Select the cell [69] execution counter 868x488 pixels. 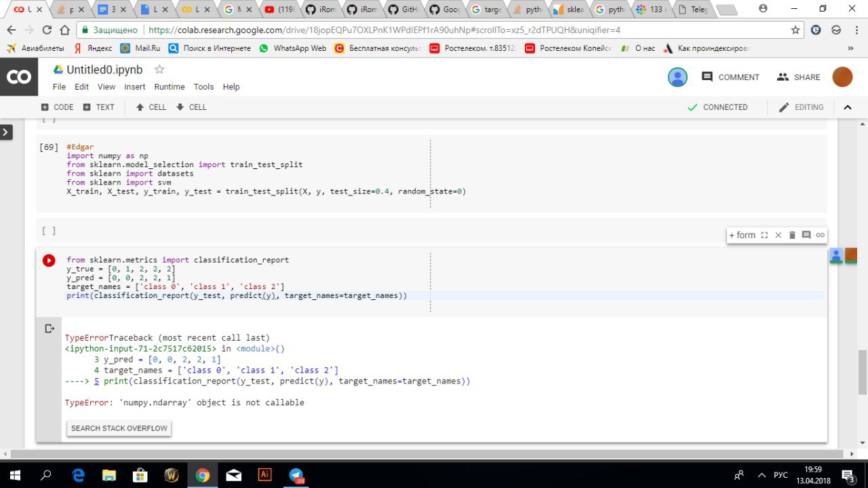[49, 147]
